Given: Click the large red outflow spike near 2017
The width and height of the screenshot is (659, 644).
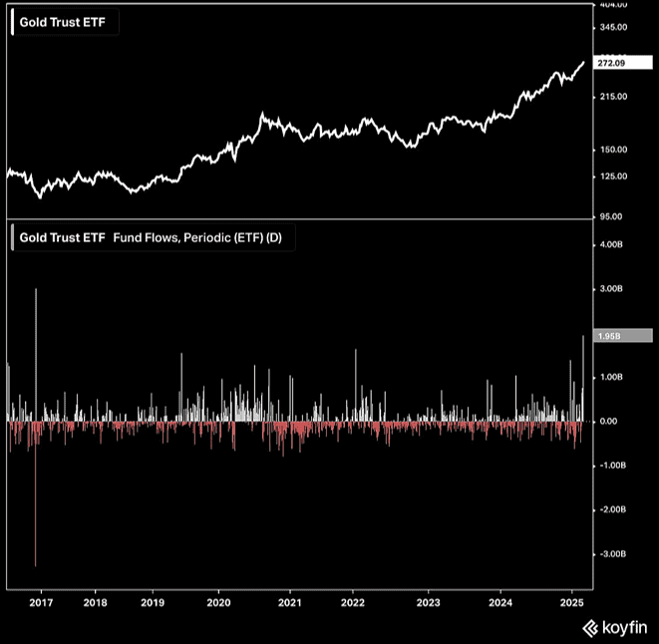Looking at the screenshot, I should click(x=35, y=493).
